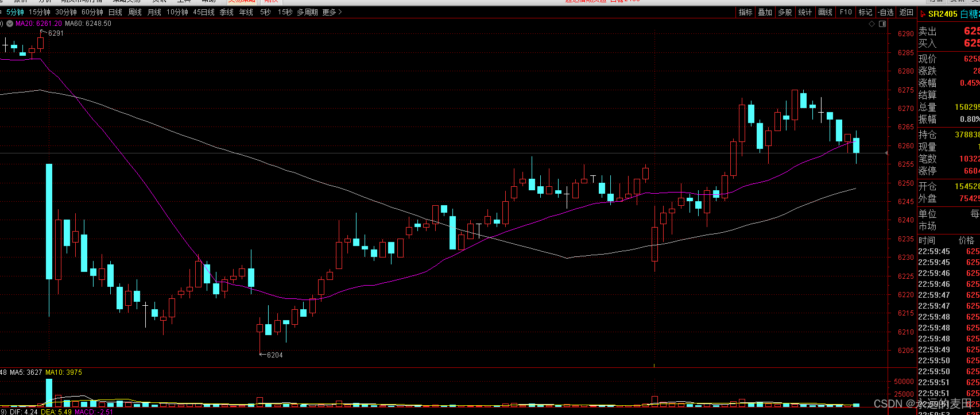Click the 50000 volume axis label
The width and height of the screenshot is (980, 415).
(904, 382)
